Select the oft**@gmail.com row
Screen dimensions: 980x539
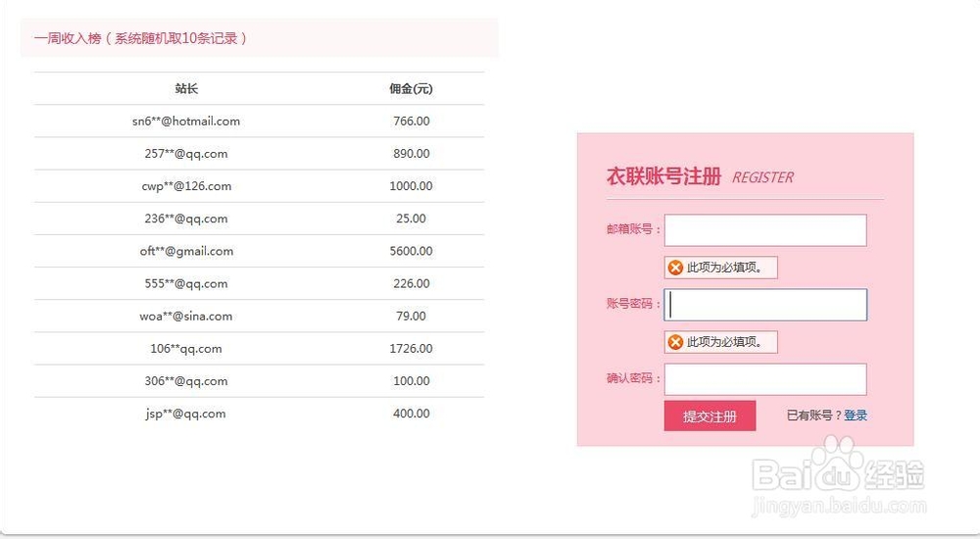(x=186, y=251)
